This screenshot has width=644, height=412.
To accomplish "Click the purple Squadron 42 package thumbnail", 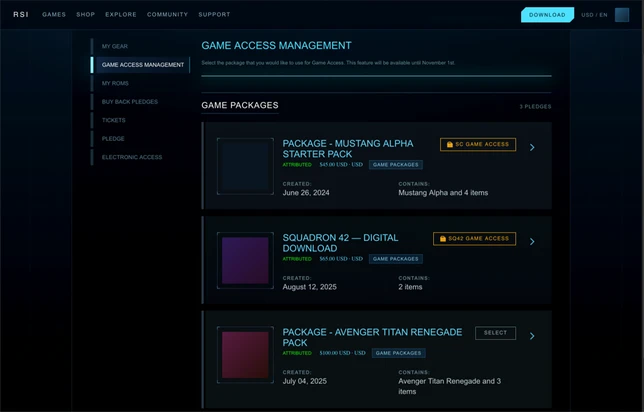I will click(x=245, y=260).
